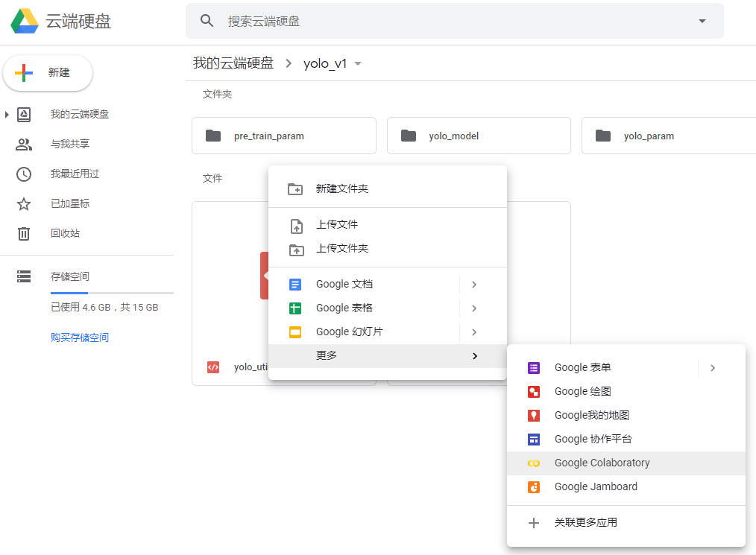Click the yolo_model folder icon
Image resolution: width=756 pixels, height=555 pixels.
pyautogui.click(x=409, y=136)
